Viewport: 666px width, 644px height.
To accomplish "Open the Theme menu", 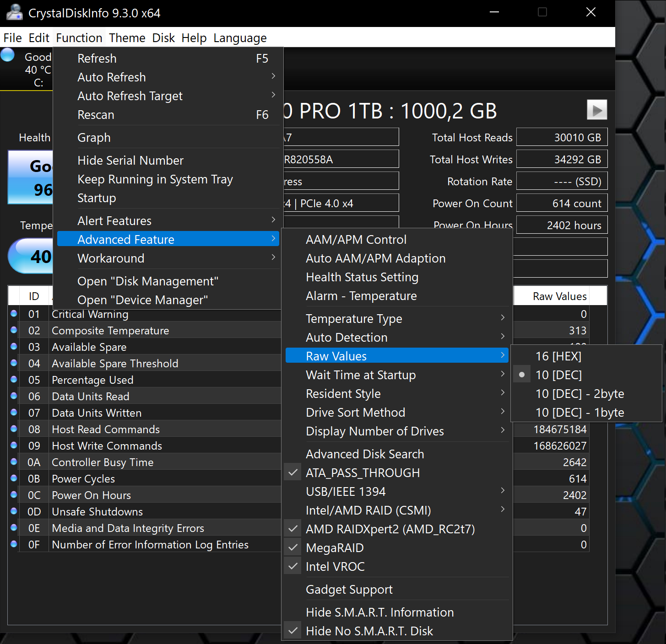I will click(127, 38).
